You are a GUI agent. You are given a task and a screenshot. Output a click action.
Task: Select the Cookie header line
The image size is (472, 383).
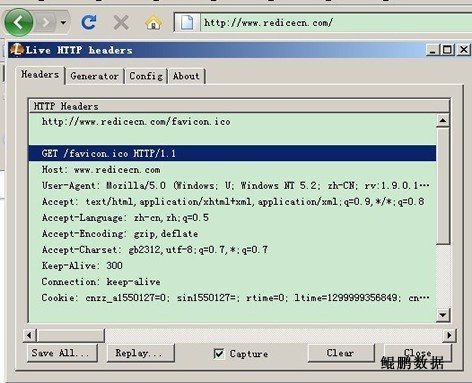point(232,297)
